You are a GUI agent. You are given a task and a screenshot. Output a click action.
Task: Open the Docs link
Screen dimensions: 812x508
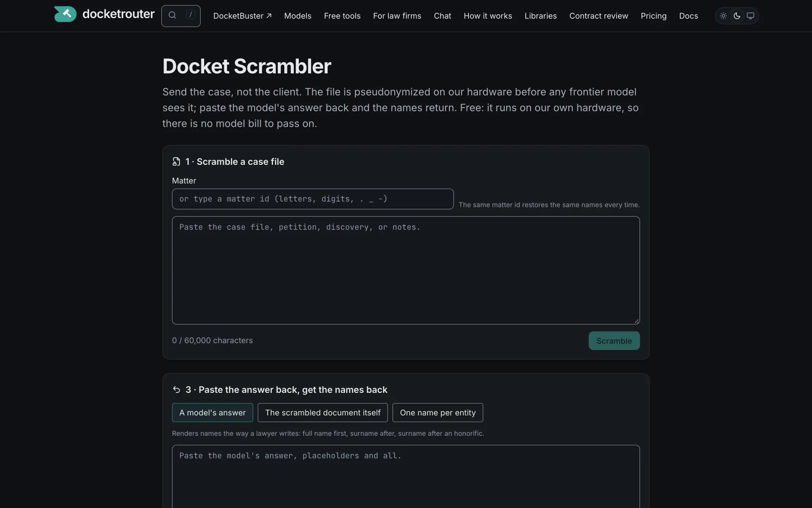tap(688, 16)
